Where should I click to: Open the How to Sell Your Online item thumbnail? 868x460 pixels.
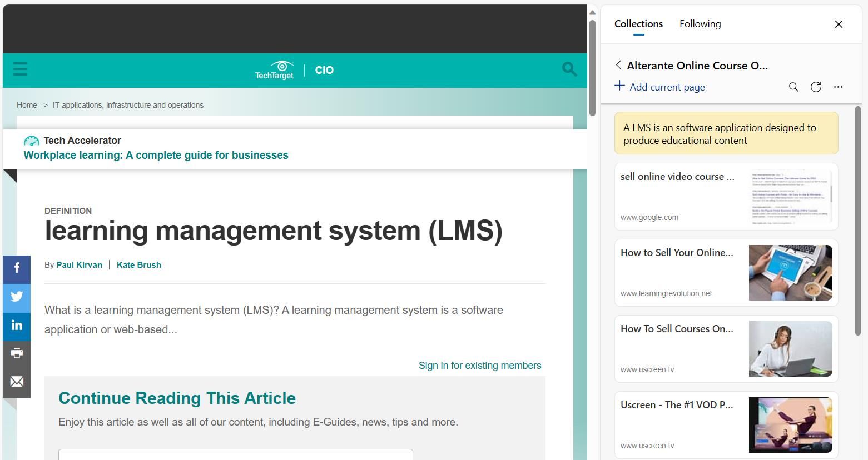[x=790, y=273]
